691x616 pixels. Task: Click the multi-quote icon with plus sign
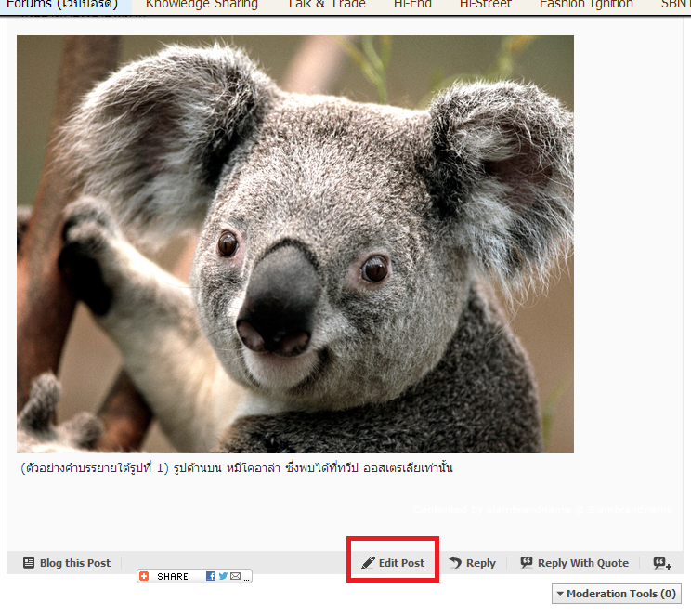(x=661, y=563)
